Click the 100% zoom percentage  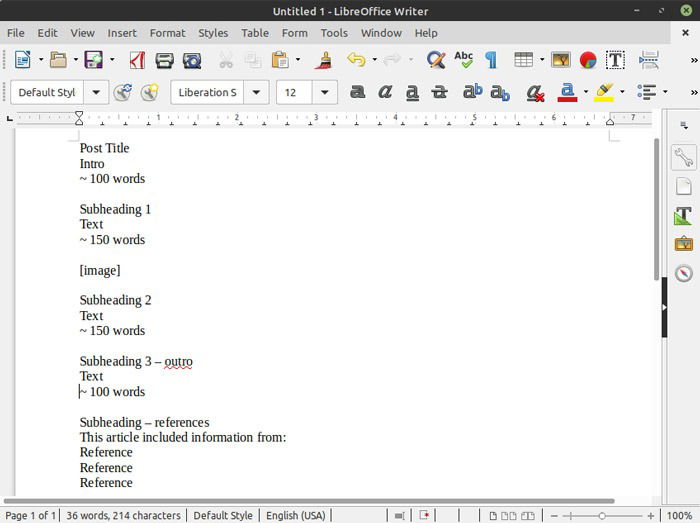679,516
